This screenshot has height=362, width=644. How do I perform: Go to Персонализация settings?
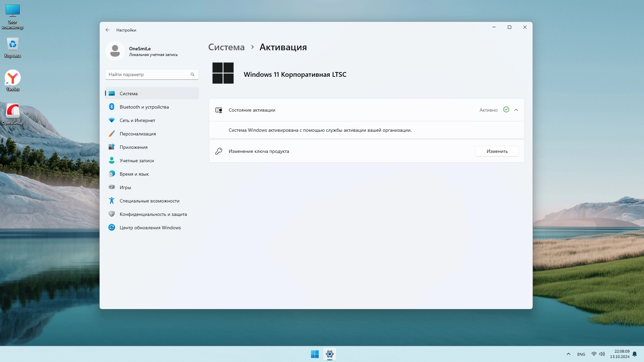[138, 134]
